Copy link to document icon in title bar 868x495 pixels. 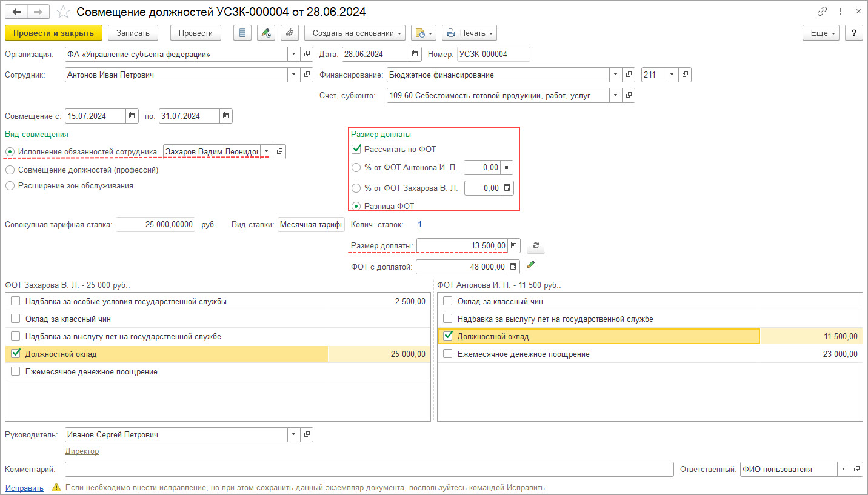(x=822, y=12)
